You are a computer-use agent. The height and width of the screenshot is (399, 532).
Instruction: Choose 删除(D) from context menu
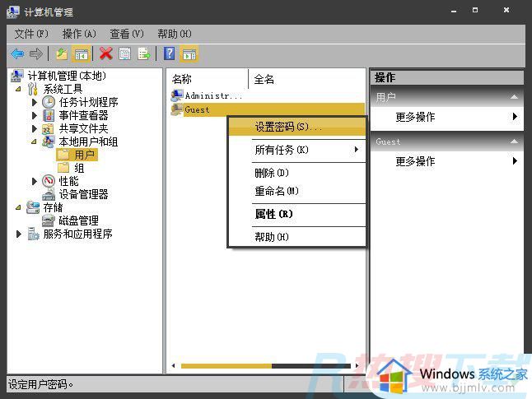tap(297, 173)
